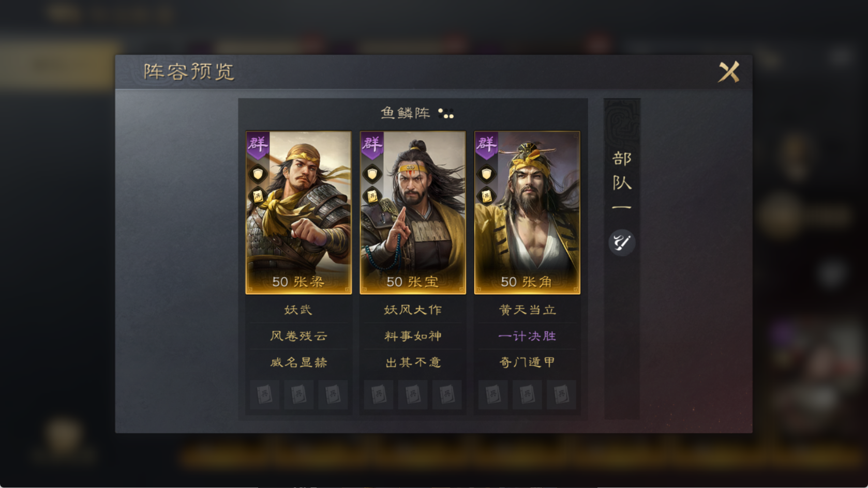Click the first empty book slot under 张梁
Viewport: 868px width, 488px height.
click(x=265, y=395)
